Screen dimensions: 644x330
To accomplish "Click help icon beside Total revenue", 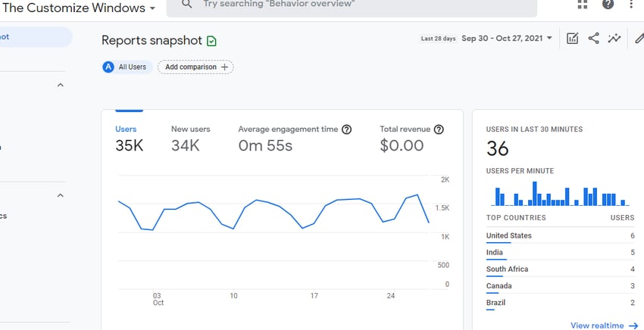I will [439, 129].
